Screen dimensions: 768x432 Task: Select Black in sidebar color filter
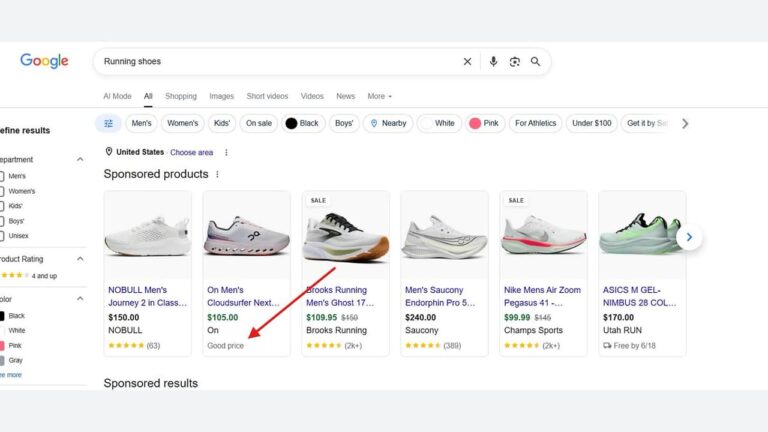click(x=12, y=315)
